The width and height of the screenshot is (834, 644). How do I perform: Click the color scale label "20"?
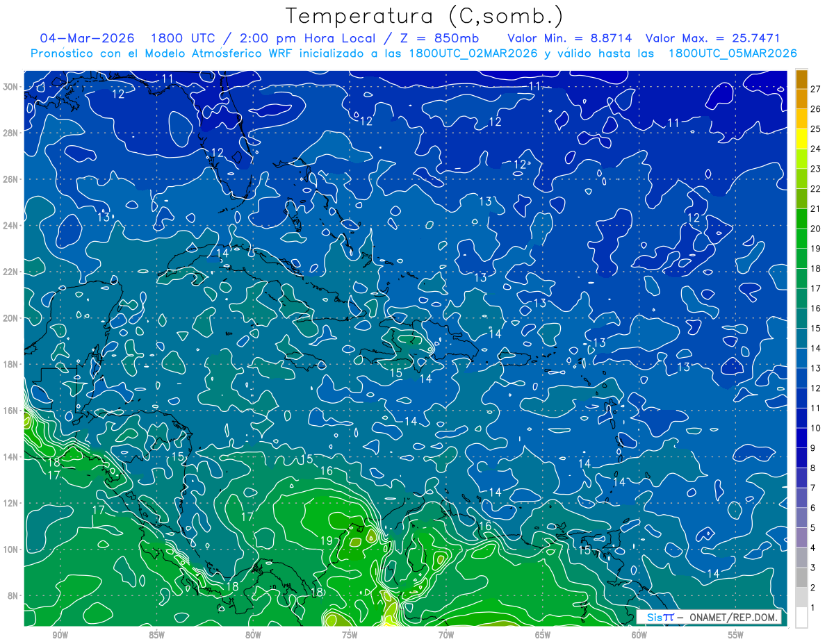click(x=815, y=229)
